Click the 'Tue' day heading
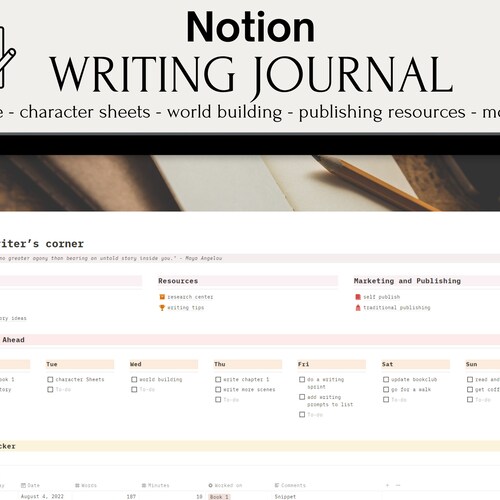This screenshot has height=500, width=500. 52,364
